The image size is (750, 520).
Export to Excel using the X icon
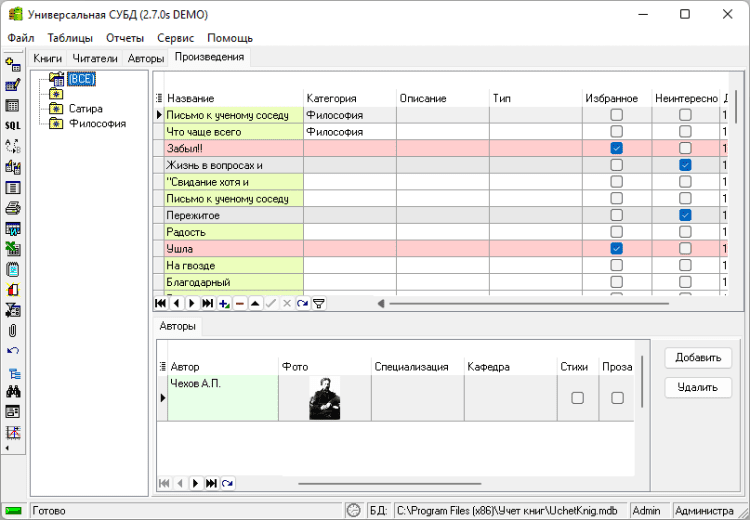coord(13,249)
